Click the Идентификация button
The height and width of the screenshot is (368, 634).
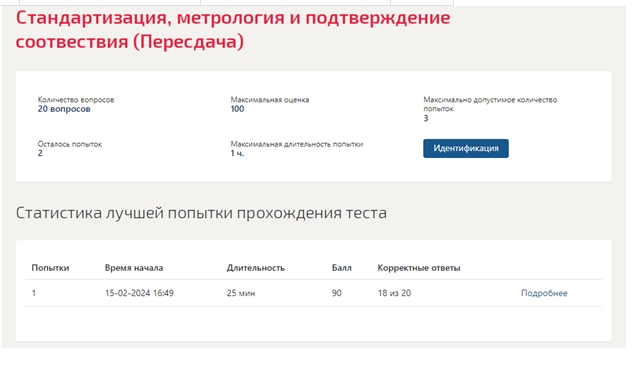click(x=466, y=148)
